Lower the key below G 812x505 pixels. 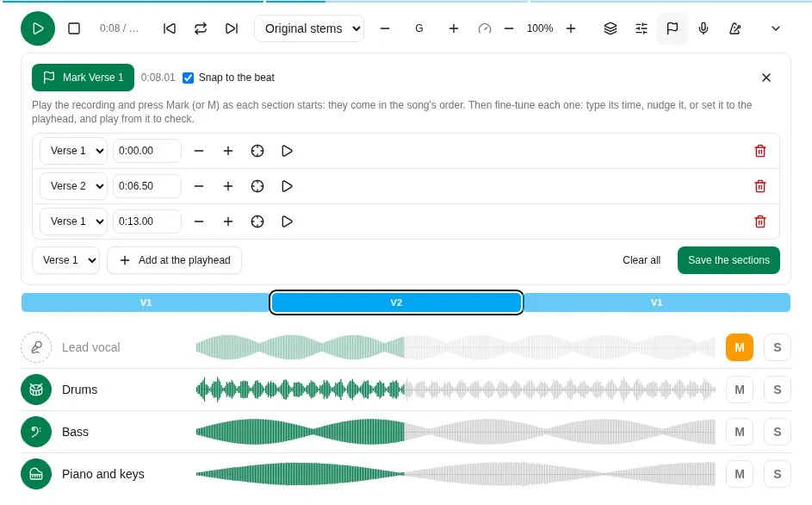click(385, 28)
